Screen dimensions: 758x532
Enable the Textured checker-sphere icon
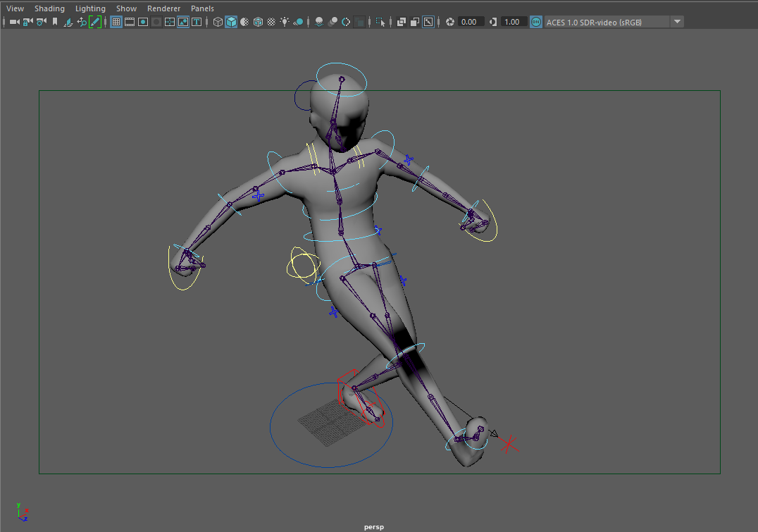click(271, 22)
